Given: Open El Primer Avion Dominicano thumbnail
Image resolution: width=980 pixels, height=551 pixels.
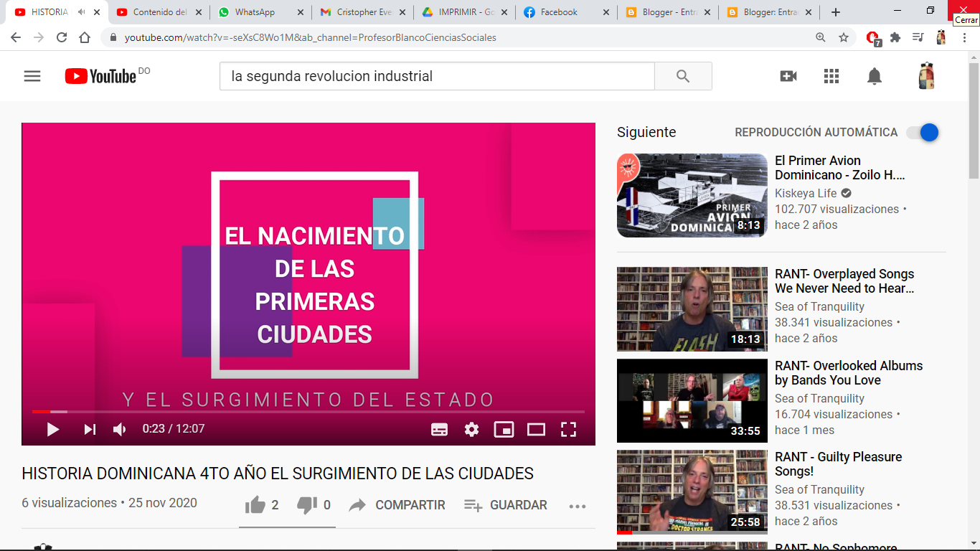Looking at the screenshot, I should pos(692,195).
